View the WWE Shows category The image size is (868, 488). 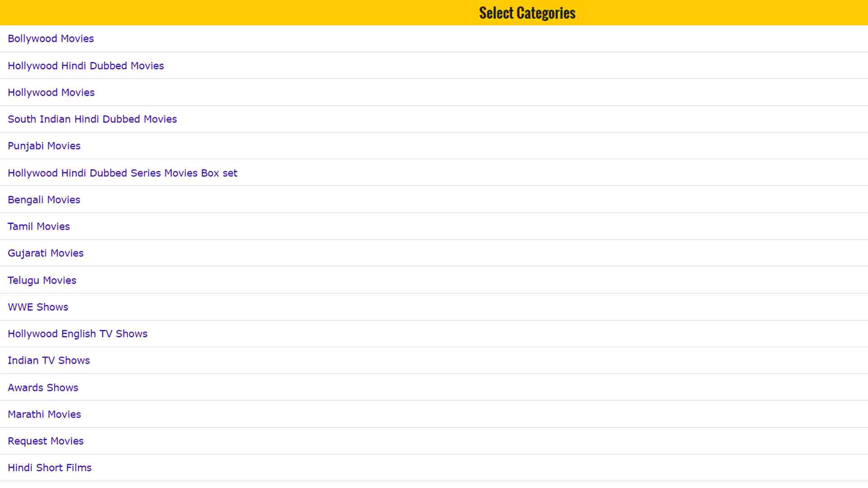[x=38, y=307]
